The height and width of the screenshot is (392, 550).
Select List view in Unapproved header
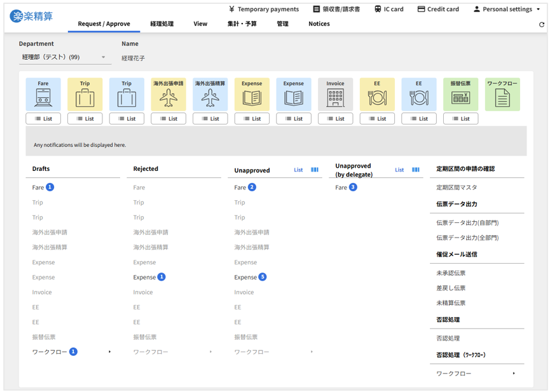[x=298, y=170]
